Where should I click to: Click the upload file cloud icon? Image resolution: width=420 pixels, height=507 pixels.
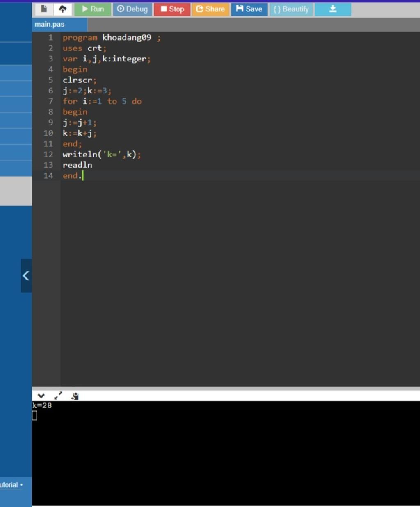click(x=63, y=9)
